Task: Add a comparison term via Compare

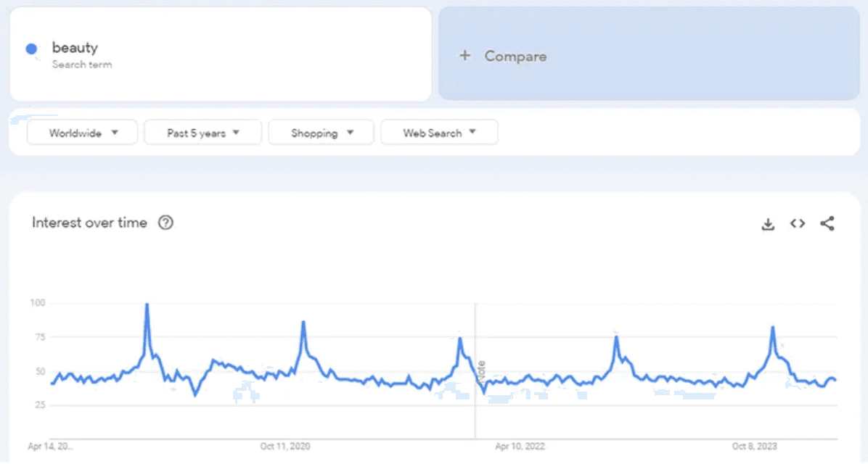Action: coord(649,54)
